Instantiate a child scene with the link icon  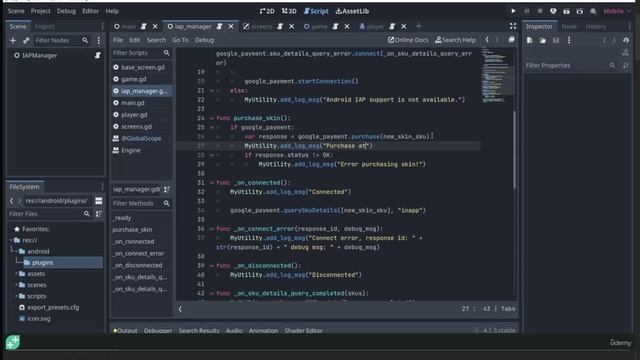click(26, 40)
